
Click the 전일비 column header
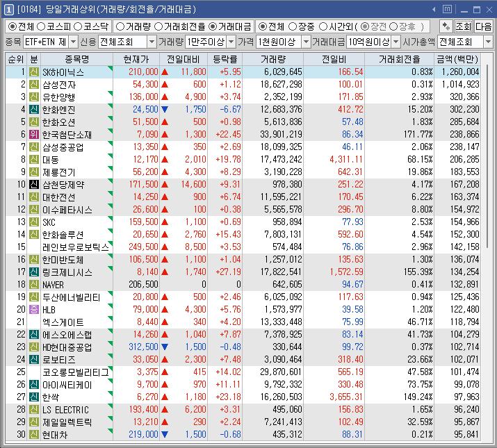tap(334, 59)
